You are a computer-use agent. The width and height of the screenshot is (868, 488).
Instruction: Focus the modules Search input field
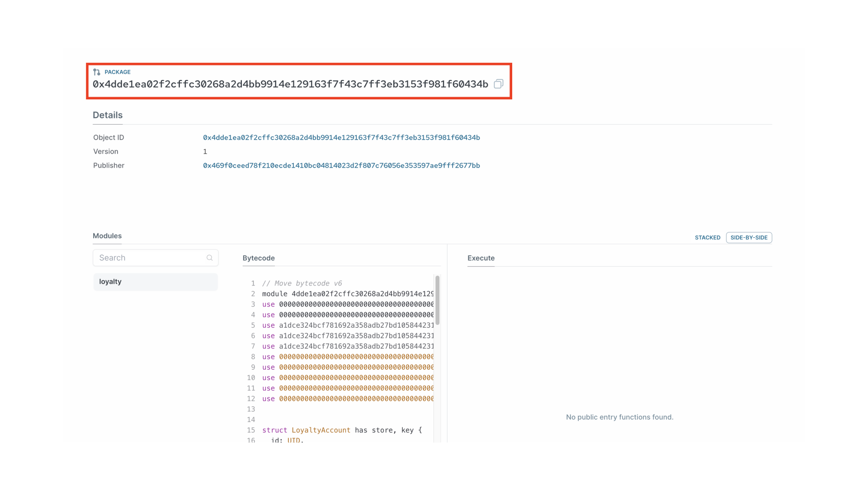coord(156,258)
